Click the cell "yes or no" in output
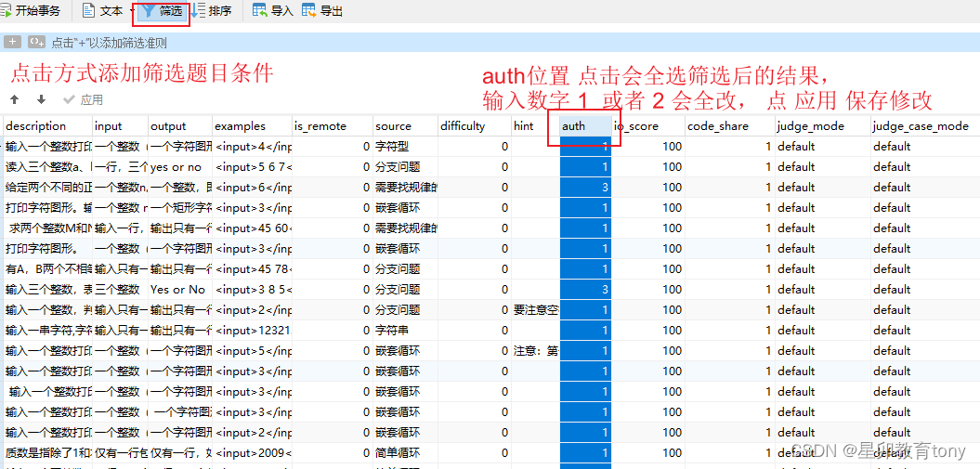 click(x=180, y=167)
